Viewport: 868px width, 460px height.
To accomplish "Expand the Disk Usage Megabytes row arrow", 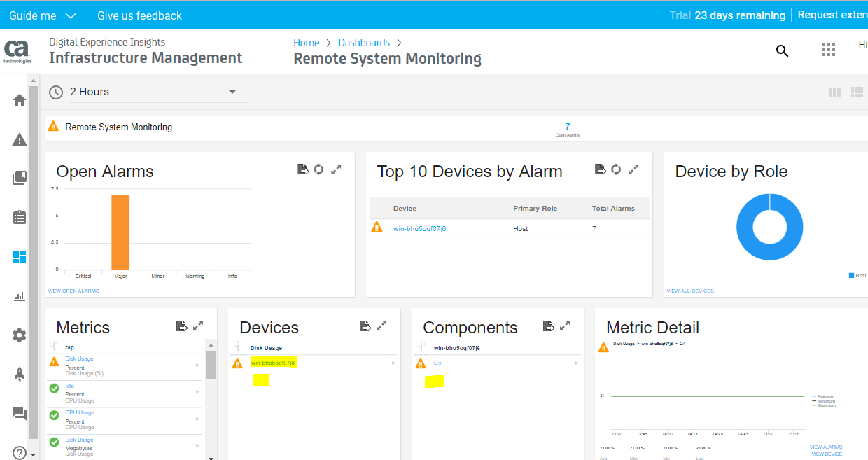I will (x=197, y=446).
